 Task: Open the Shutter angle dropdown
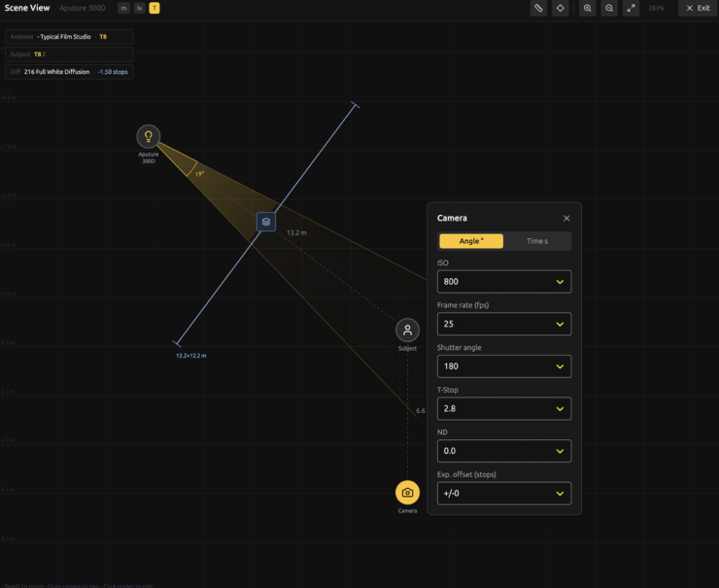[503, 366]
